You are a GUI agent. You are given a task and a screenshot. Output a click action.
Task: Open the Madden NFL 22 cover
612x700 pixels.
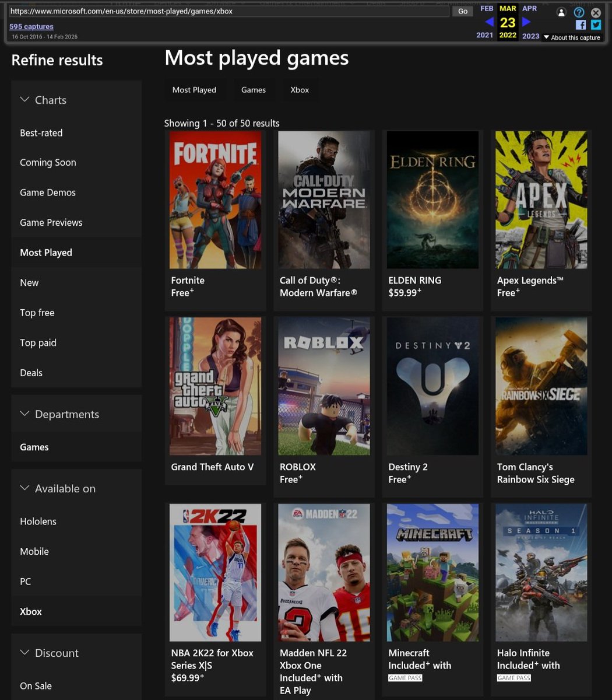click(x=324, y=573)
